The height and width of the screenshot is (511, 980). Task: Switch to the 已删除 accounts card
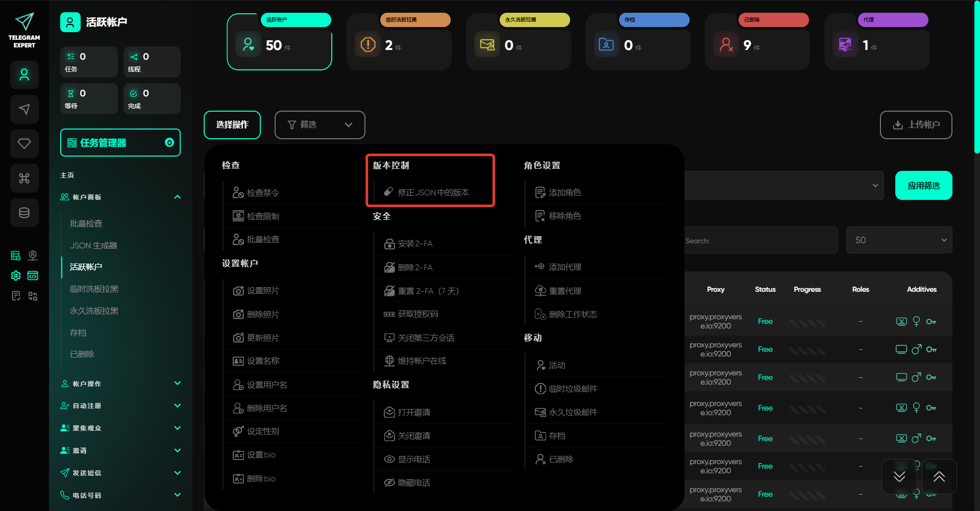tap(757, 42)
